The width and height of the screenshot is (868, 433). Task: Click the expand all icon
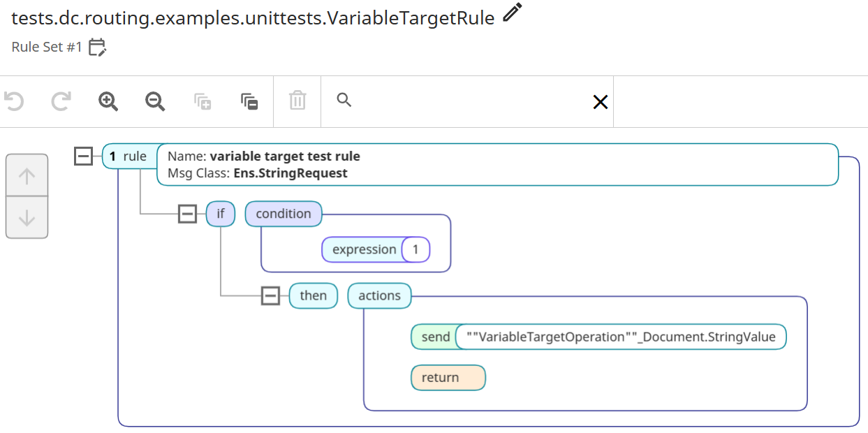click(x=203, y=101)
